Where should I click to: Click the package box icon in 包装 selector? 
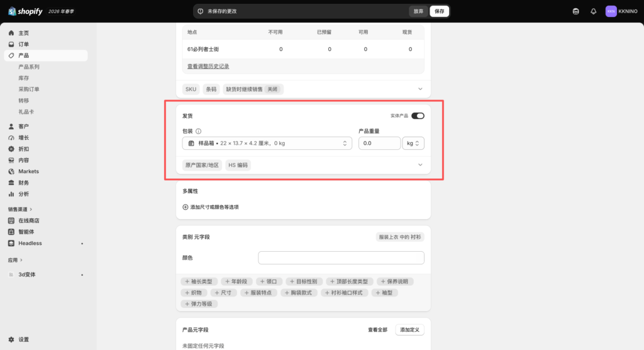[x=191, y=143]
